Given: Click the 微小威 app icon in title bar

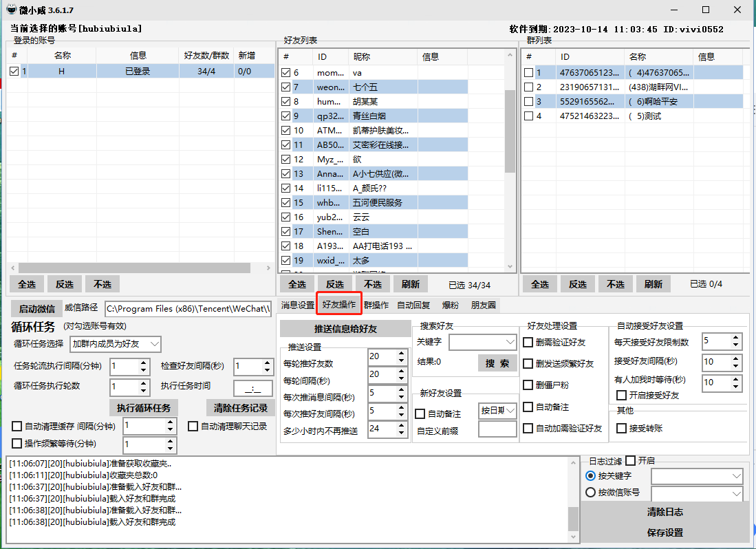Looking at the screenshot, I should (x=11, y=10).
